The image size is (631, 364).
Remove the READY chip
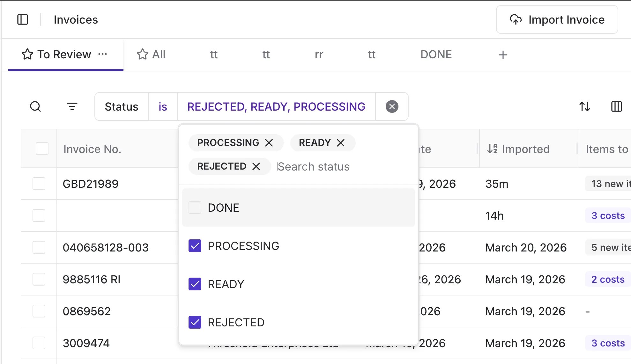[x=341, y=143]
